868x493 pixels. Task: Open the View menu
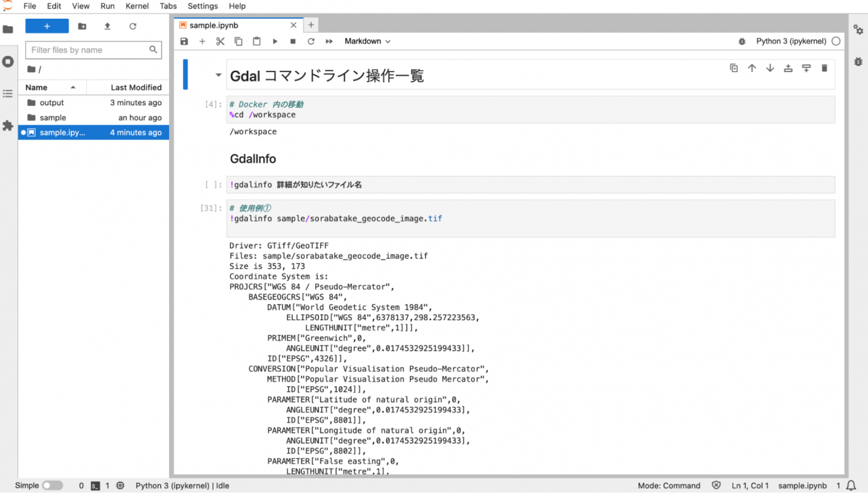point(81,6)
